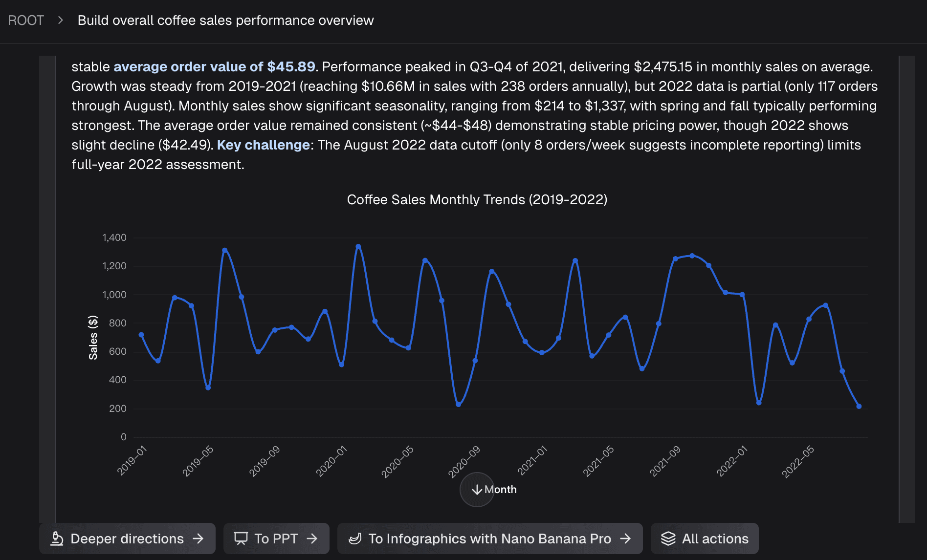927x560 pixels.
Task: Click the 1,000 y-axis tick label
Action: [114, 295]
